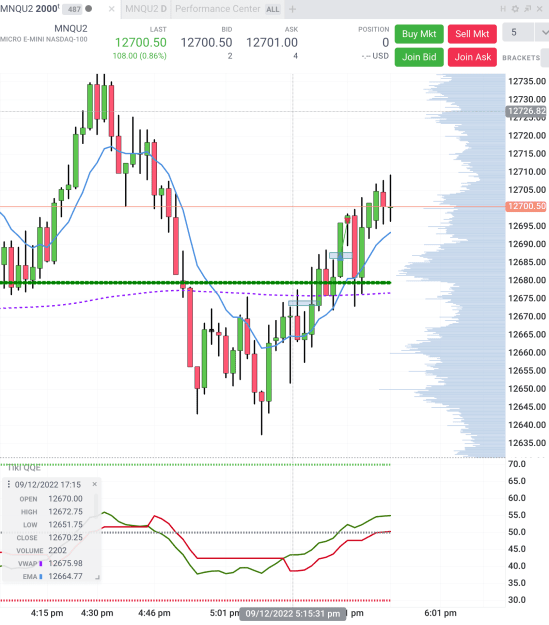Click the 50.0 level on QQE axis
Screen dimensions: 549x625
point(517,532)
